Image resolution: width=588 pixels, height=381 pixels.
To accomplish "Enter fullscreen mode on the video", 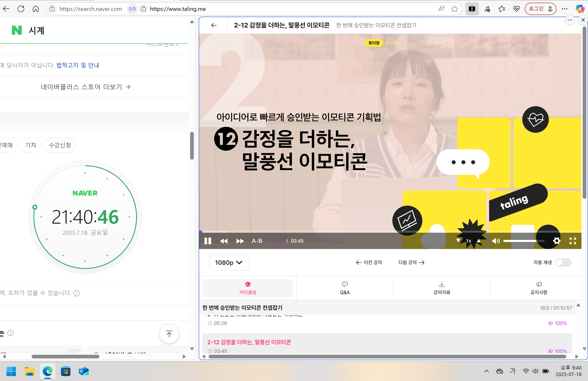I will coord(573,241).
